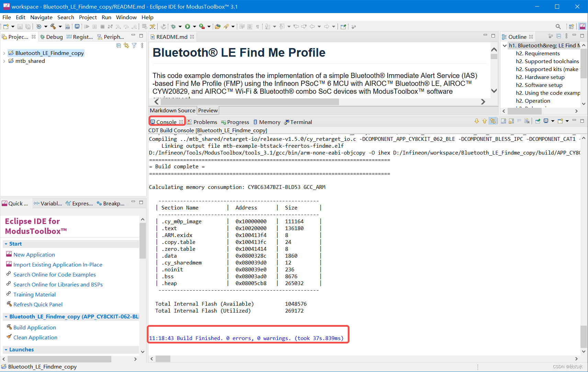This screenshot has height=372, width=588.
Task: Click the Debug bug toolbar icon
Action: (173, 26)
